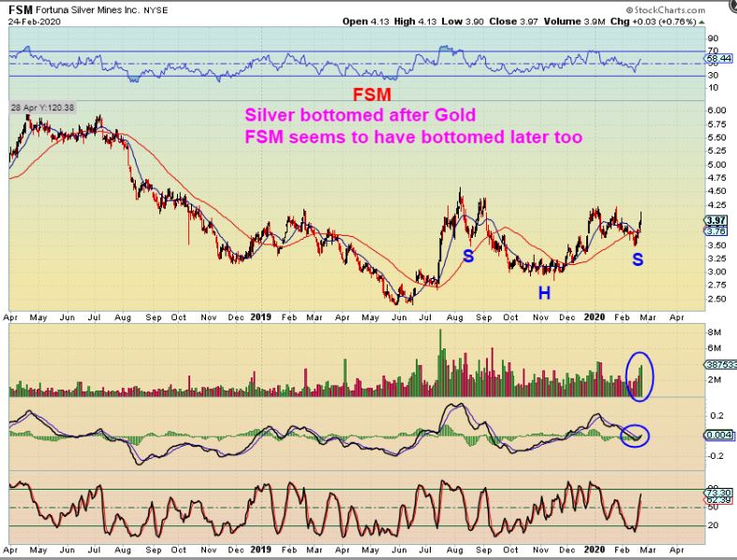This screenshot has height=560, width=737.
Task: Click the Low 3.90 value
Action: coord(463,22)
